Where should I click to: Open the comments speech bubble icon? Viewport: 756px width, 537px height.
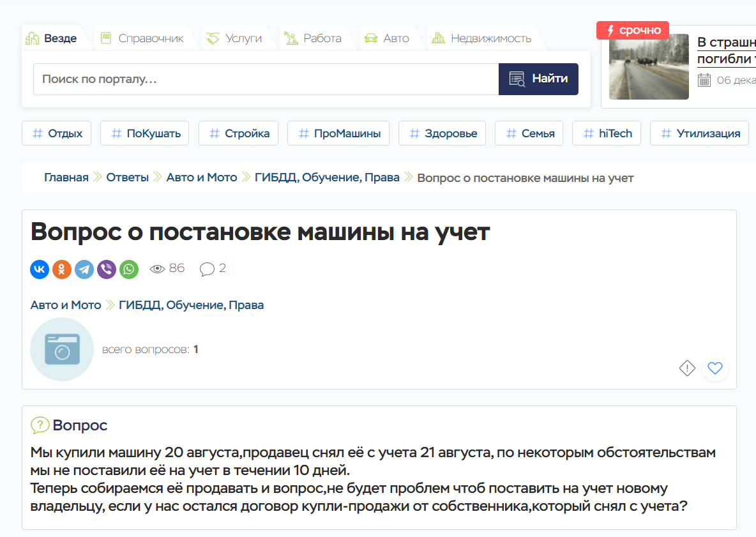207,269
